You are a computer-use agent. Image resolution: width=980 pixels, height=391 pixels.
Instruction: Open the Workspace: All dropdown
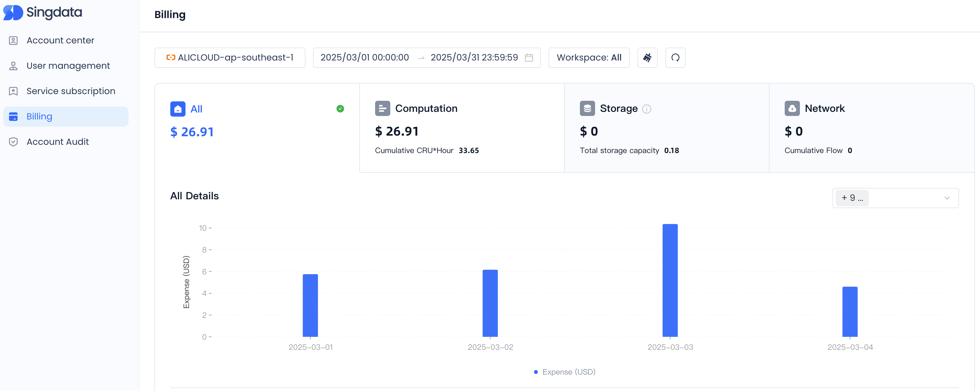coord(588,57)
